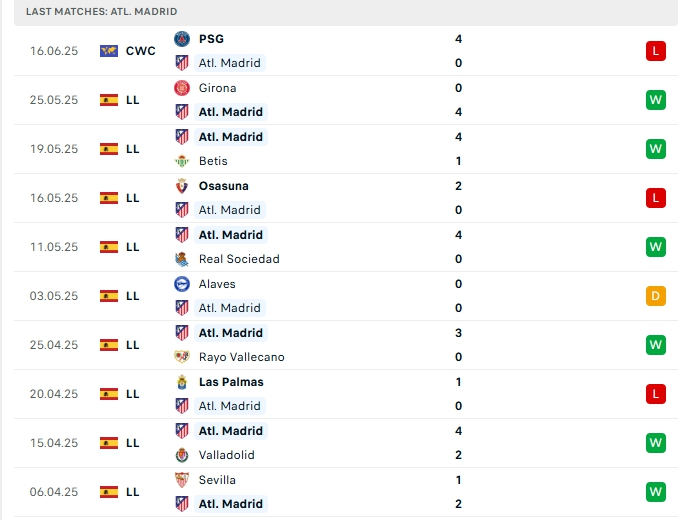Click the Valladolid club crest

click(182, 455)
